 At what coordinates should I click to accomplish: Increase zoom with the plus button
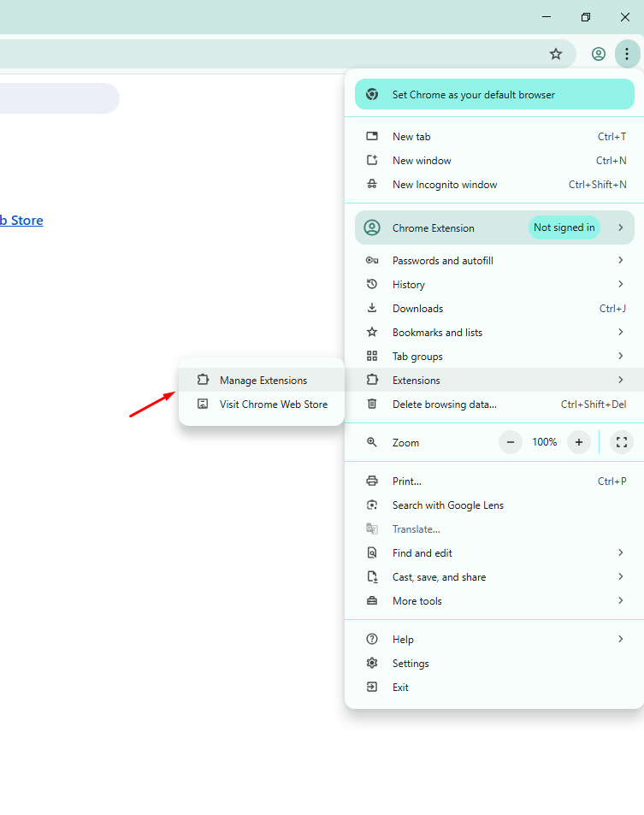[x=578, y=442]
